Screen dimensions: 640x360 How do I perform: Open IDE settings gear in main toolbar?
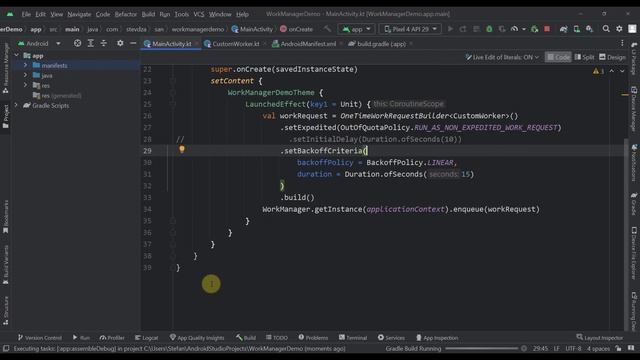pos(619,29)
